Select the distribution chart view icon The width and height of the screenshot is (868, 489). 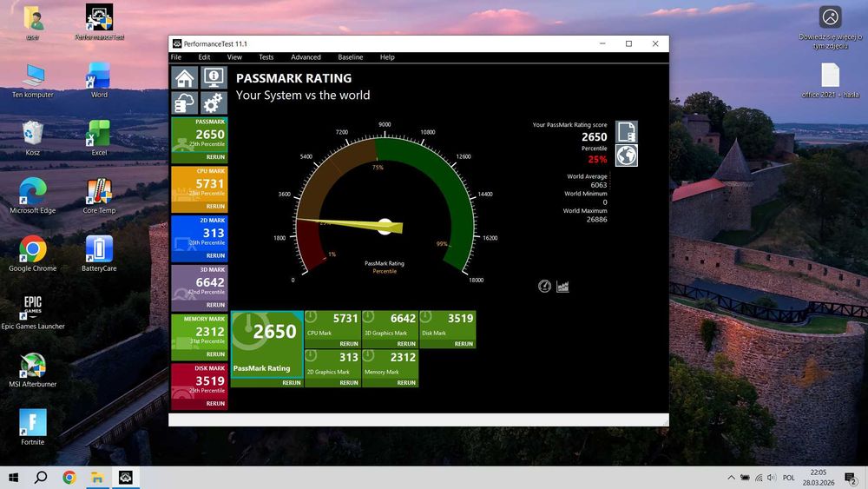coord(563,287)
